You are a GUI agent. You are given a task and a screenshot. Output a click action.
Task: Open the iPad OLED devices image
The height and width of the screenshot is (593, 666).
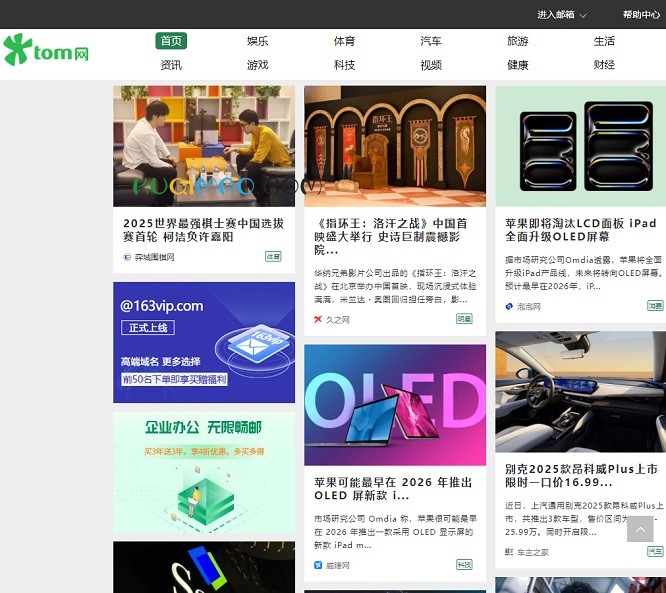581,146
